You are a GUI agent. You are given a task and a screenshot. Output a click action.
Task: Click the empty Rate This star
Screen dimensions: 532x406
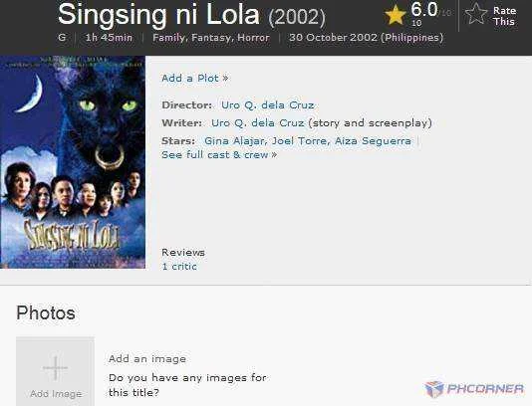476,14
